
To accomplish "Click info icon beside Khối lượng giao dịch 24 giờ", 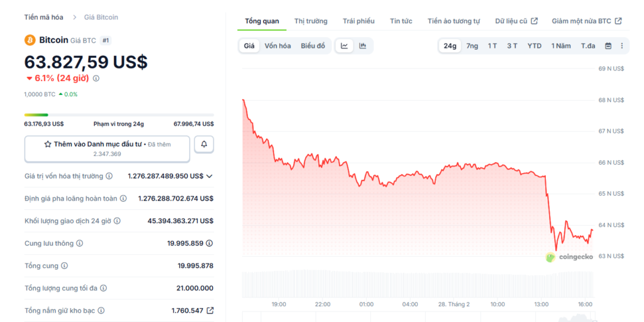I will click(x=117, y=221).
